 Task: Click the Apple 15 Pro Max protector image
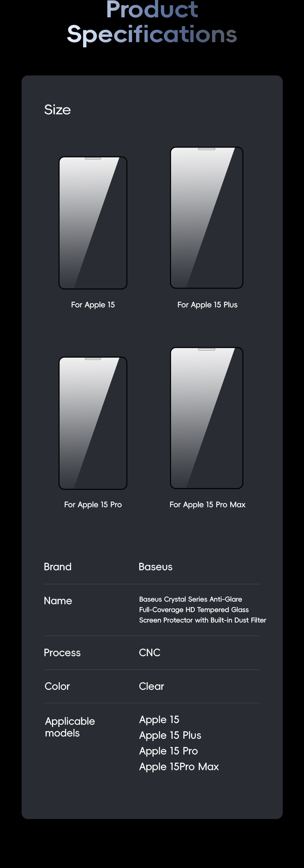tap(207, 418)
